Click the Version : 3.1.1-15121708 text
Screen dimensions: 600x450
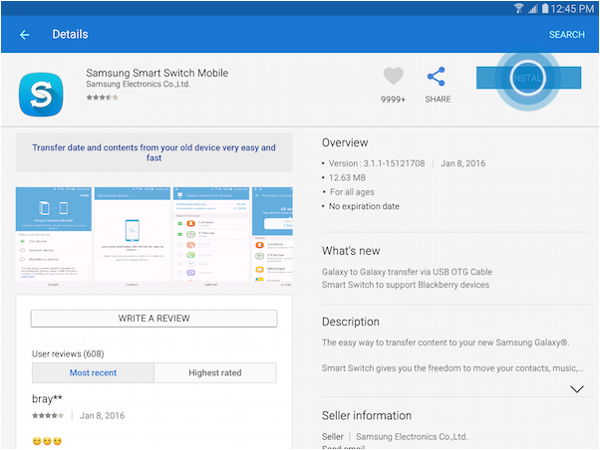pyautogui.click(x=377, y=163)
